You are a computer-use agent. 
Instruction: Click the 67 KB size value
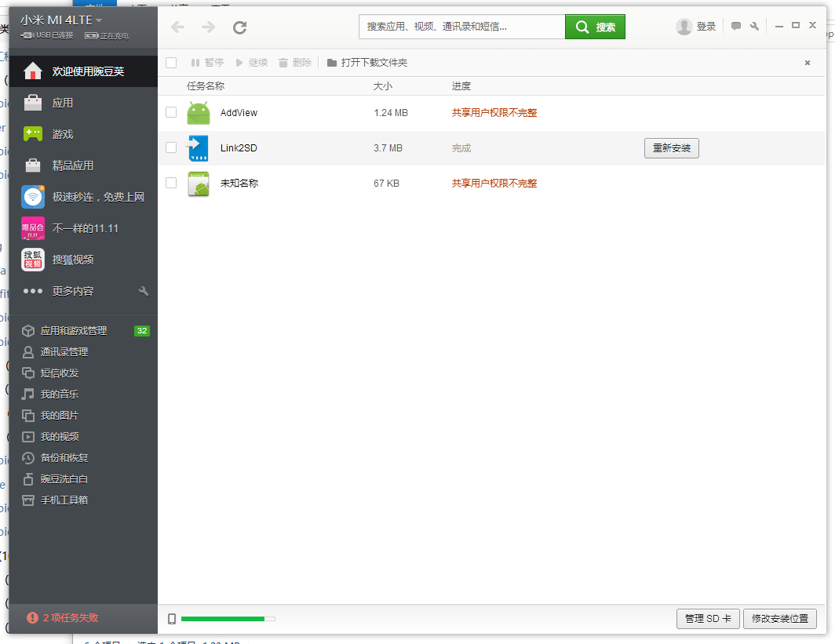tap(387, 184)
